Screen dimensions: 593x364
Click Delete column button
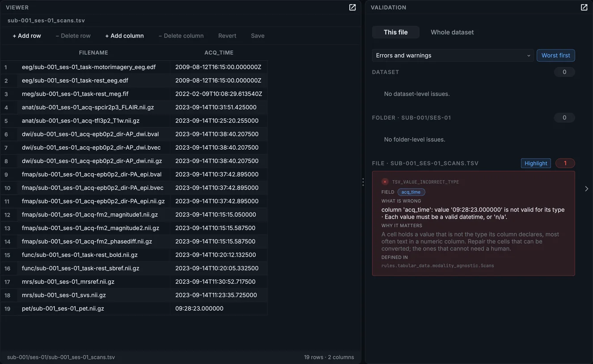(181, 36)
